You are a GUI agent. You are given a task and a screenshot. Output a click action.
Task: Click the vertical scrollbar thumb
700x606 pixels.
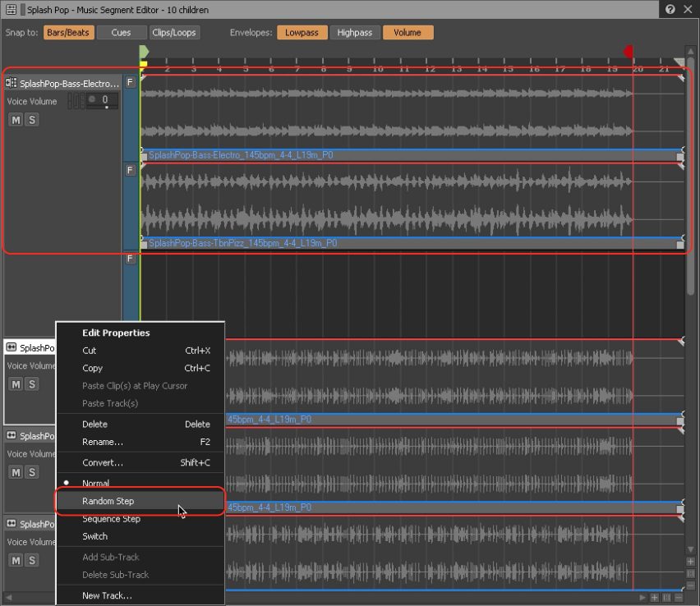point(691,177)
